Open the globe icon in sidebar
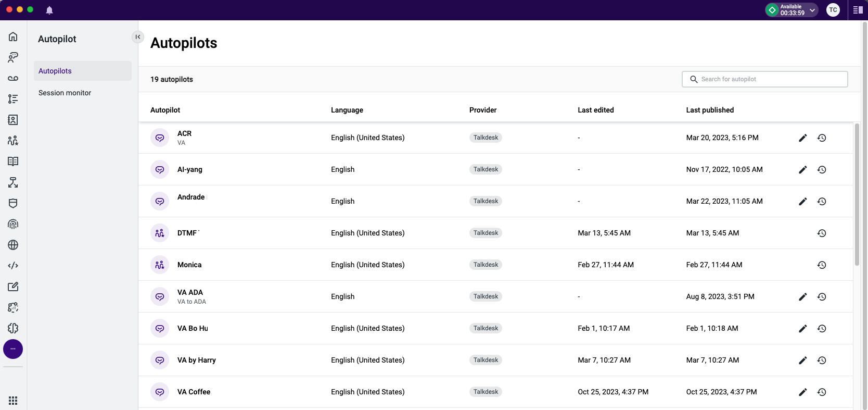The image size is (868, 410). pos(13,245)
